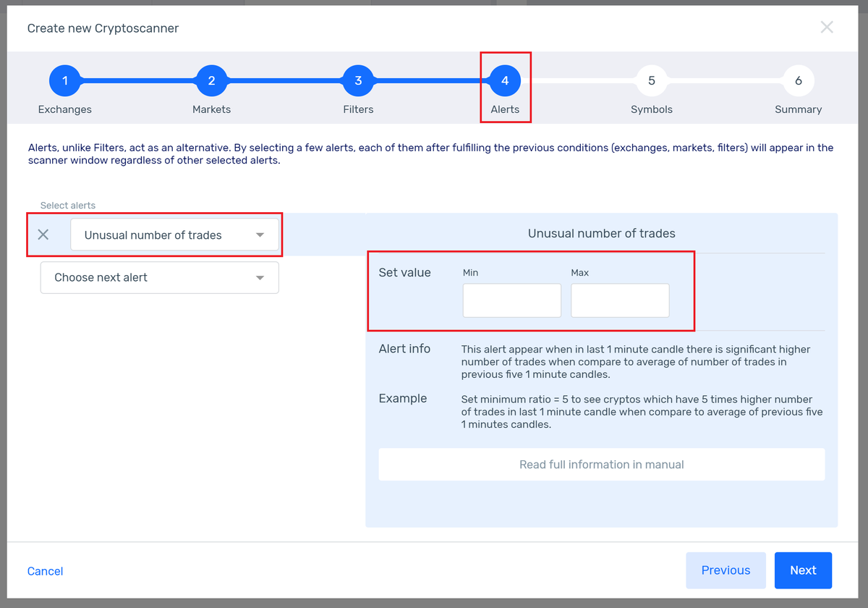Go to step 1 Exchanges
This screenshot has width=868, height=608.
tap(65, 81)
